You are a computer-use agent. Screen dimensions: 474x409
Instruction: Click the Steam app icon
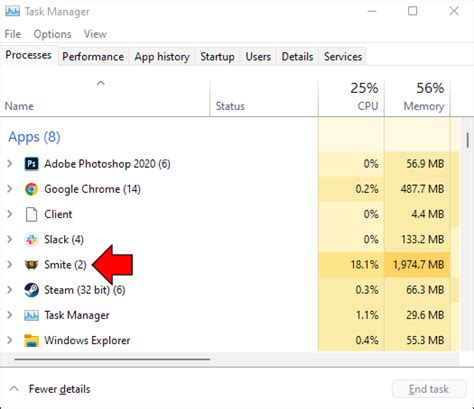pos(31,290)
